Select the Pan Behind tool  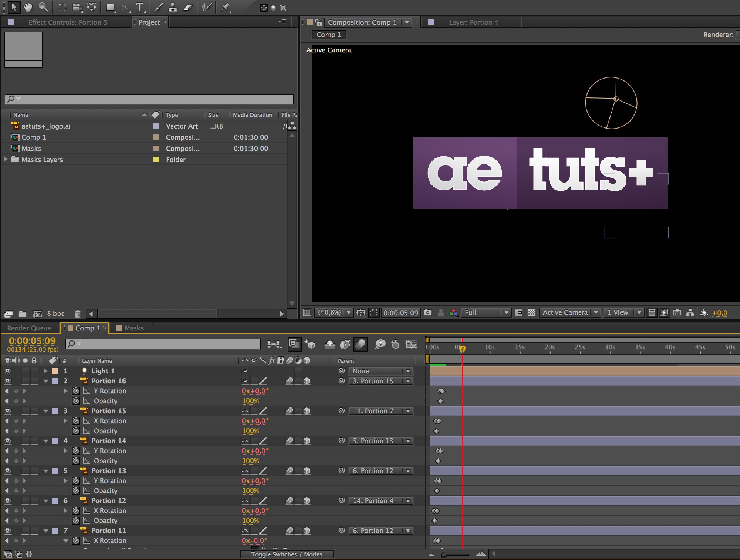point(92,7)
